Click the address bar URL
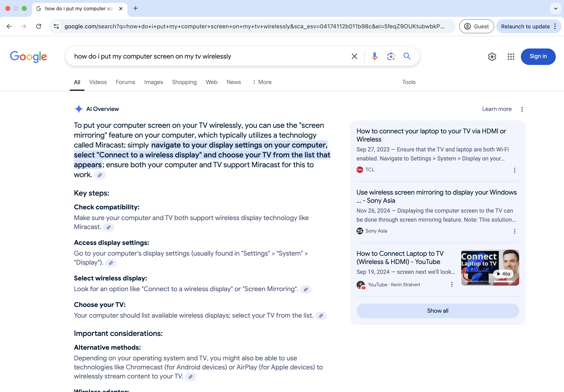This screenshot has width=564, height=392. point(254,26)
